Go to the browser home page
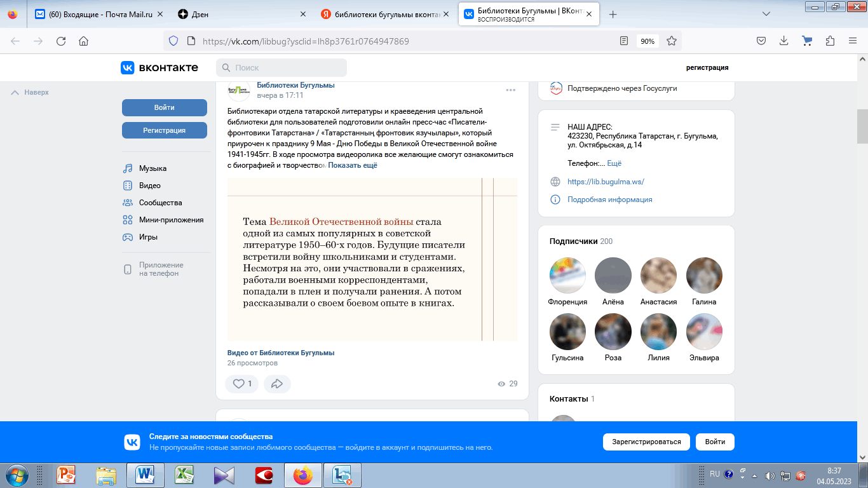Viewport: 868px width, 488px height. pos(83,41)
